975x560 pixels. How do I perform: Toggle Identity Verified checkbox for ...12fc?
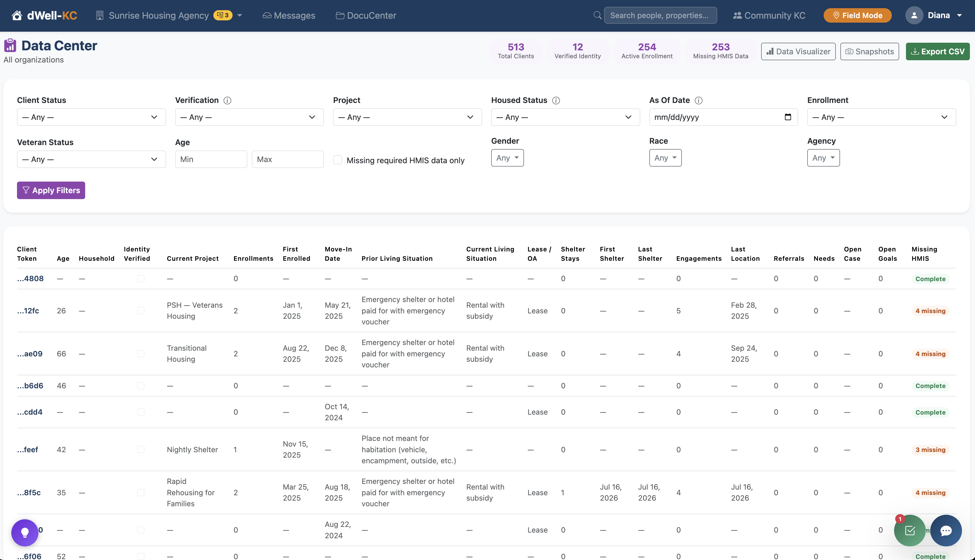pyautogui.click(x=141, y=310)
